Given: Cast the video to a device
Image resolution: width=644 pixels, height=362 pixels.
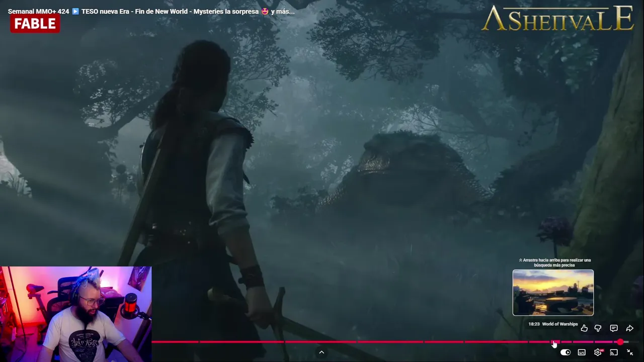Looking at the screenshot, I should coord(614,352).
